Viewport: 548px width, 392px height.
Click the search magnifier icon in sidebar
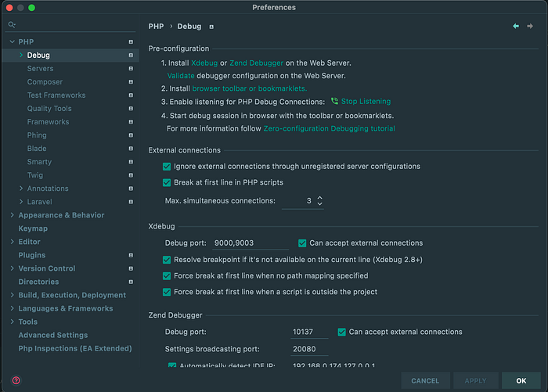[12, 24]
